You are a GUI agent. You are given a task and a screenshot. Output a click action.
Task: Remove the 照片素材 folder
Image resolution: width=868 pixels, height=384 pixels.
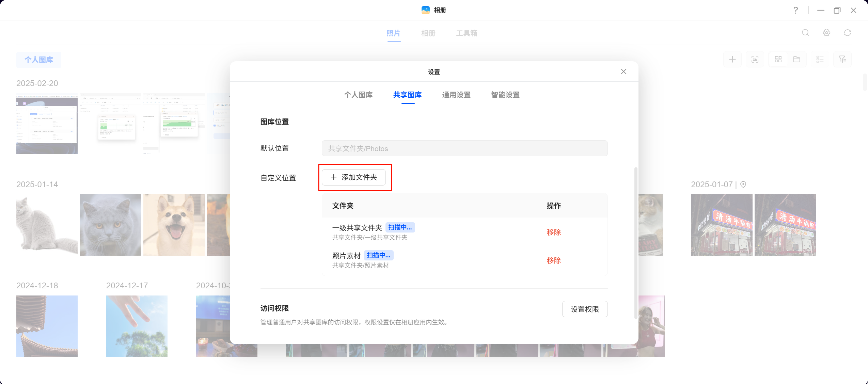point(553,260)
